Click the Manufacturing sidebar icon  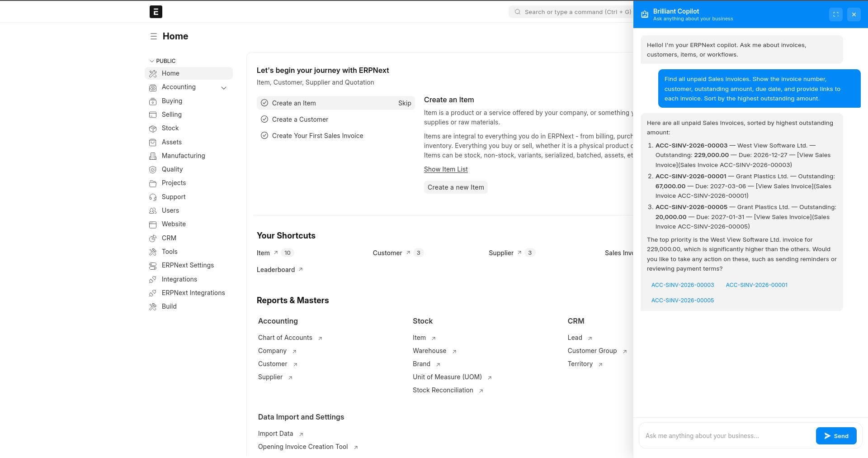(x=153, y=156)
